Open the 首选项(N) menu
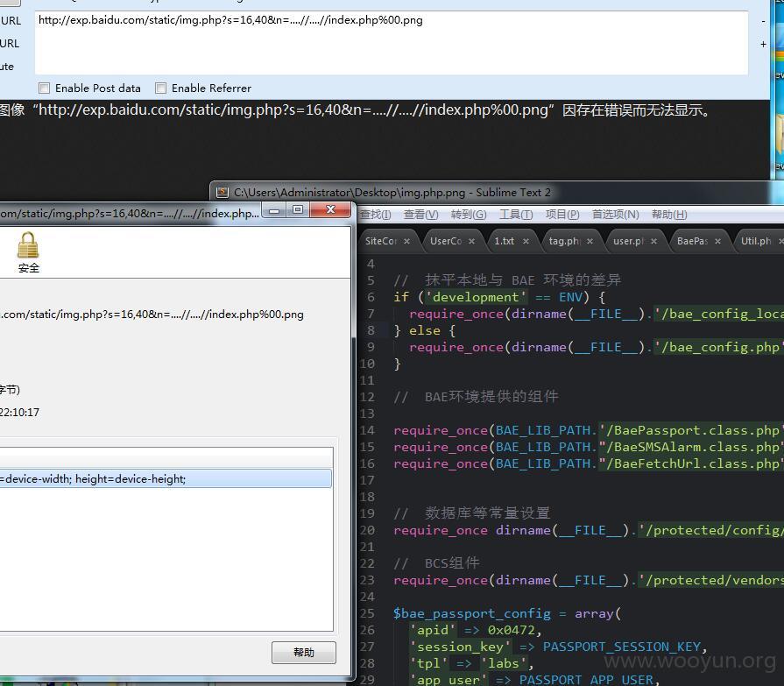This screenshot has width=784, height=686. 616,215
